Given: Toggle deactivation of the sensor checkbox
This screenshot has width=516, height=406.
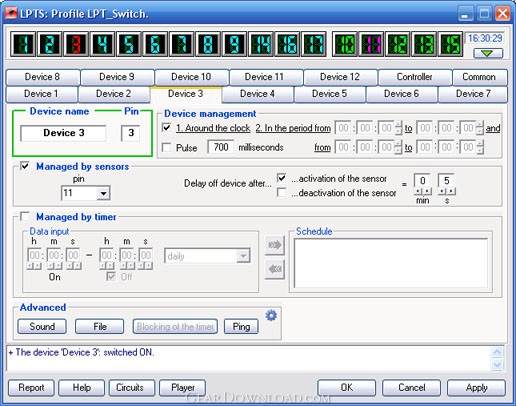Looking at the screenshot, I should [x=282, y=193].
